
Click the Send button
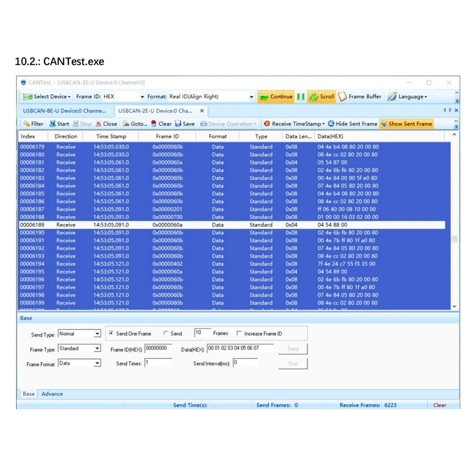coord(293,349)
